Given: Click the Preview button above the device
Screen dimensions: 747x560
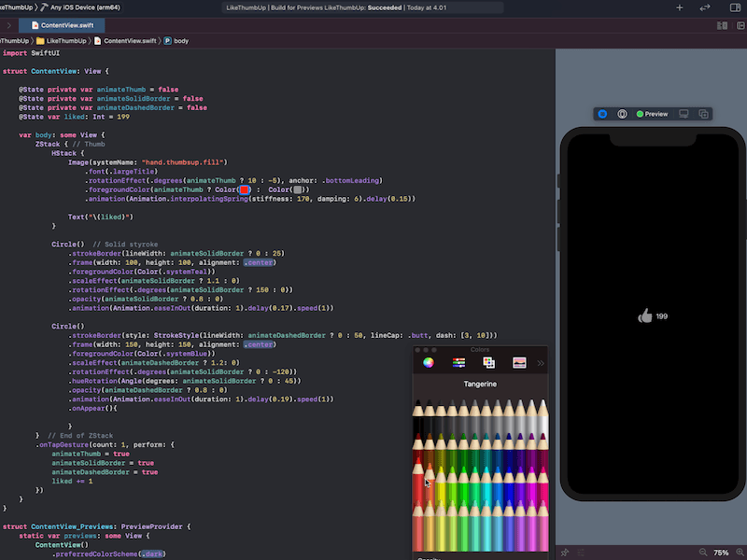Looking at the screenshot, I should click(652, 114).
